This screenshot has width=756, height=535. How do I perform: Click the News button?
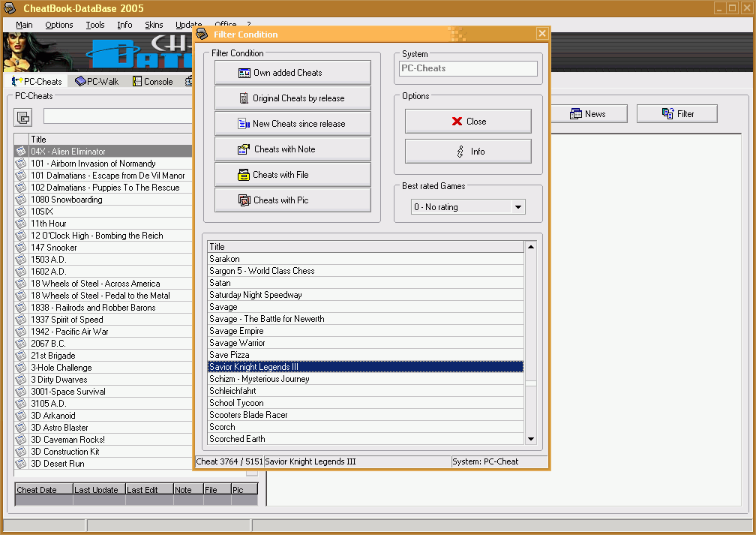(x=587, y=114)
